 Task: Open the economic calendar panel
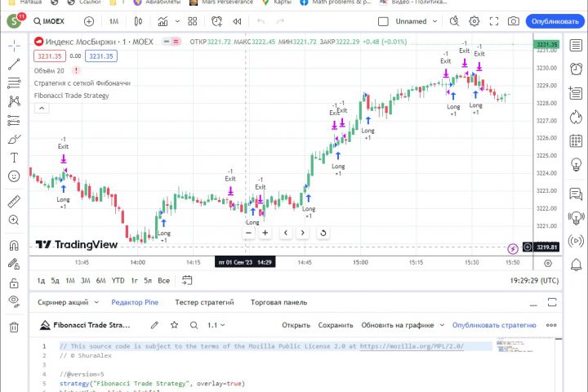click(576, 140)
